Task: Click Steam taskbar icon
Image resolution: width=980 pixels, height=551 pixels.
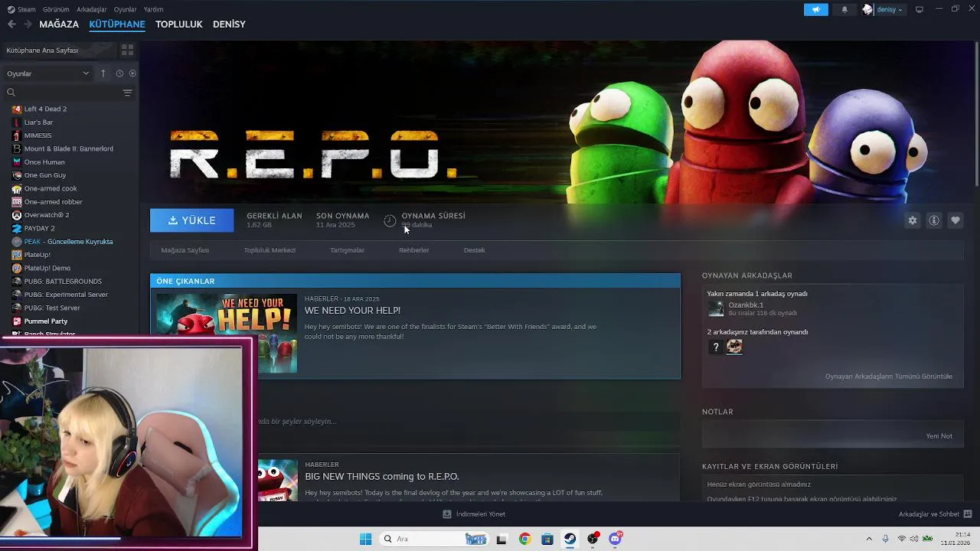Action: tap(570, 539)
